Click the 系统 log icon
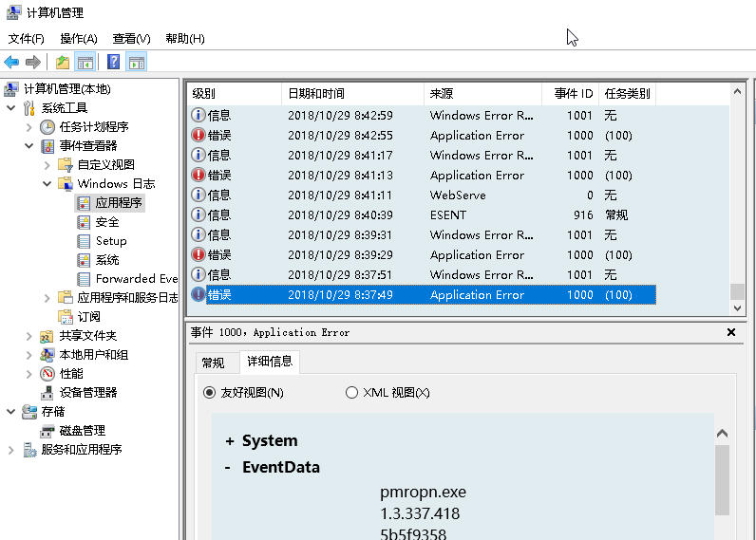 point(84,260)
